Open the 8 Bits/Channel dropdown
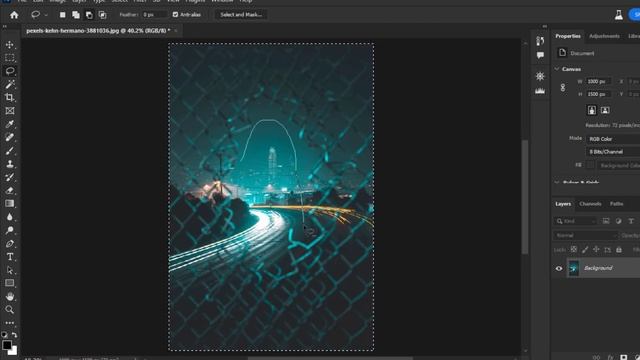 pos(613,152)
